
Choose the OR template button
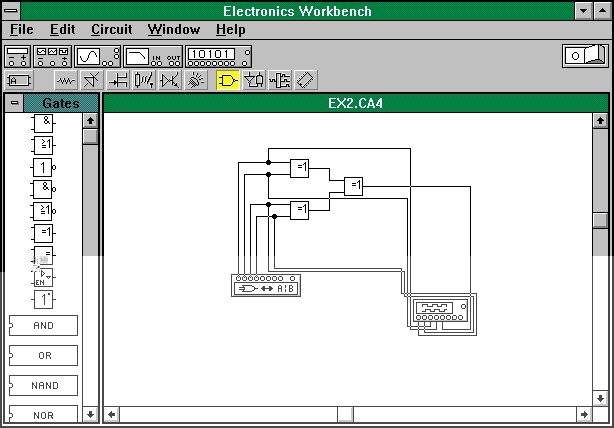43,355
